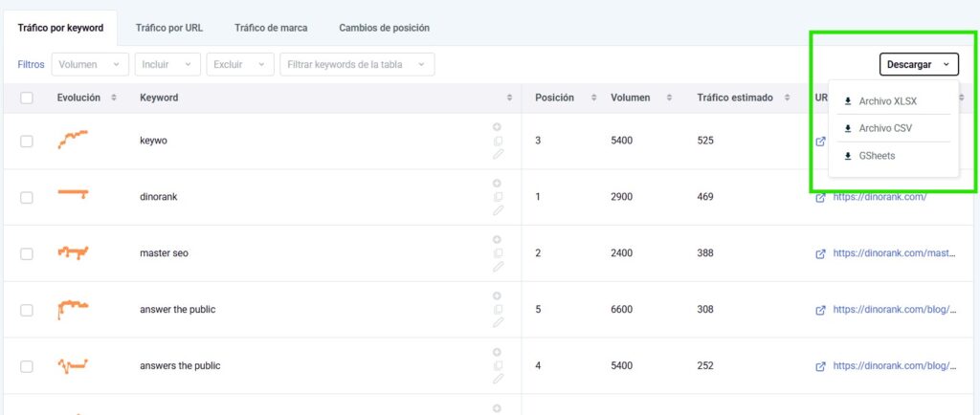Click plus icon in answer the public row
The width and height of the screenshot is (980, 415).
pos(497,295)
